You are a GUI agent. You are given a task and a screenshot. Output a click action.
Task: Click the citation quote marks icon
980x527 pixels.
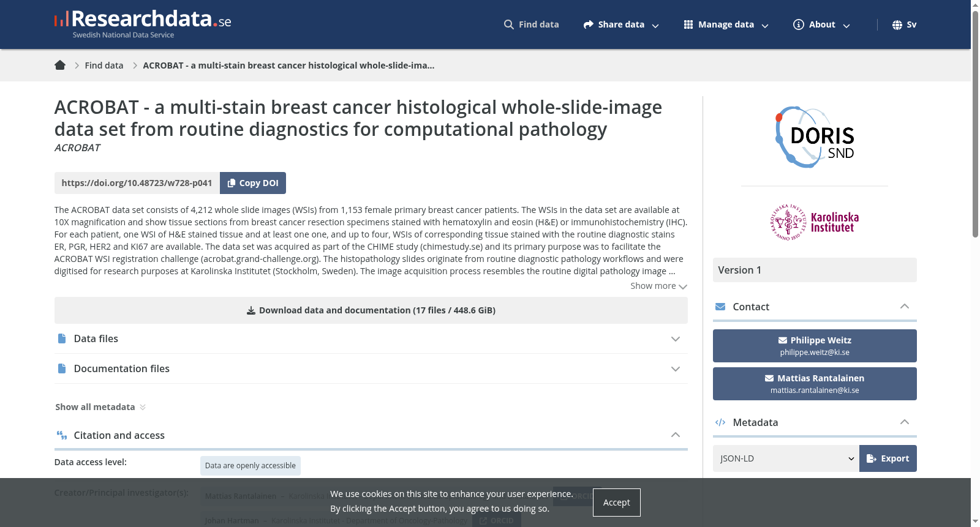62,435
